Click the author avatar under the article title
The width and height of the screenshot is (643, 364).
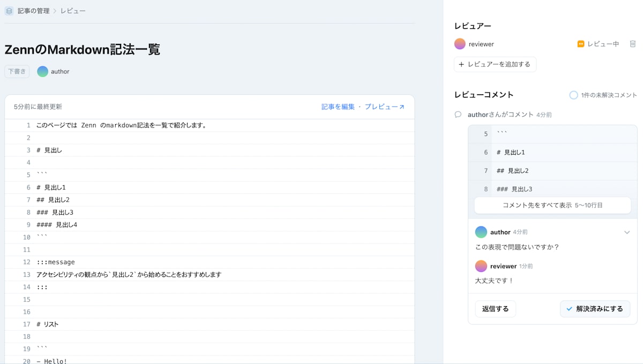point(42,72)
